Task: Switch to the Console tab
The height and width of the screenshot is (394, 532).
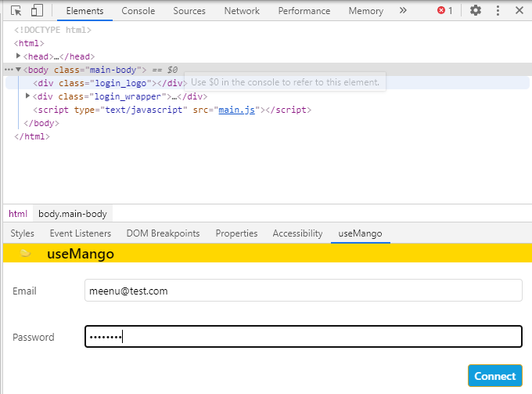Action: [138, 11]
